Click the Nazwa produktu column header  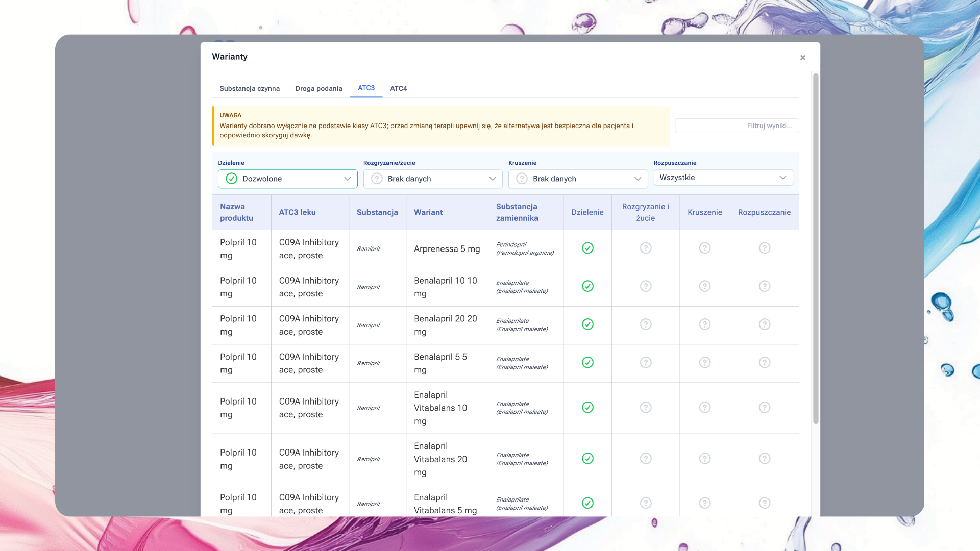(x=236, y=212)
